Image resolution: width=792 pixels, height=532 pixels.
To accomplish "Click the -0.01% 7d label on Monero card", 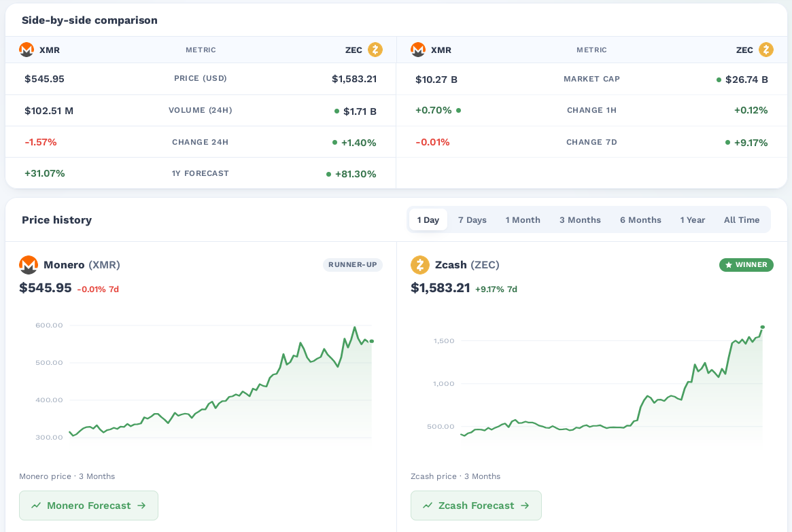I will tap(98, 289).
